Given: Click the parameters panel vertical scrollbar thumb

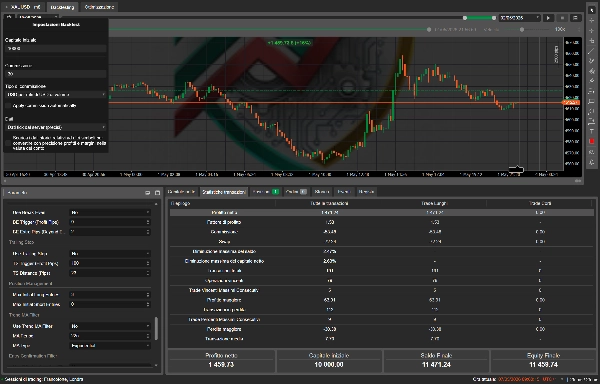Looking at the screenshot, I should (x=156, y=328).
